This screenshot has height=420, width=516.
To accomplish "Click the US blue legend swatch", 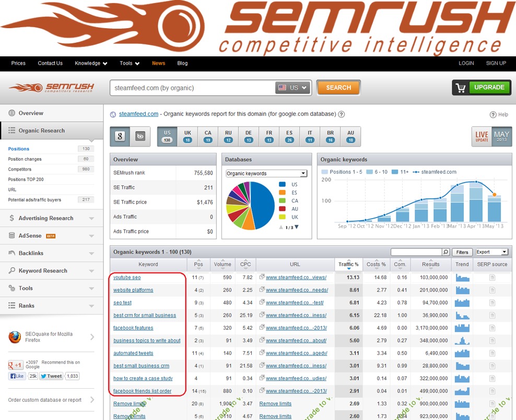I will click(282, 184).
